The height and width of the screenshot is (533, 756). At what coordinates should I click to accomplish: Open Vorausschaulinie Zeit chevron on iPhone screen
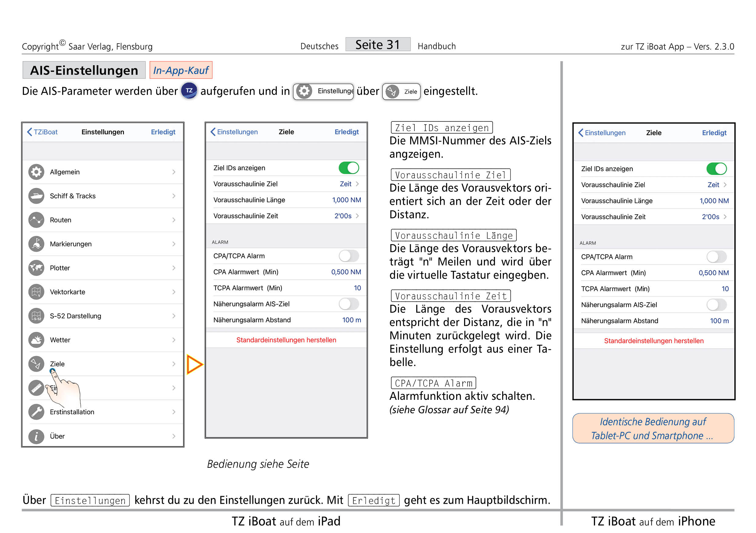[726, 217]
